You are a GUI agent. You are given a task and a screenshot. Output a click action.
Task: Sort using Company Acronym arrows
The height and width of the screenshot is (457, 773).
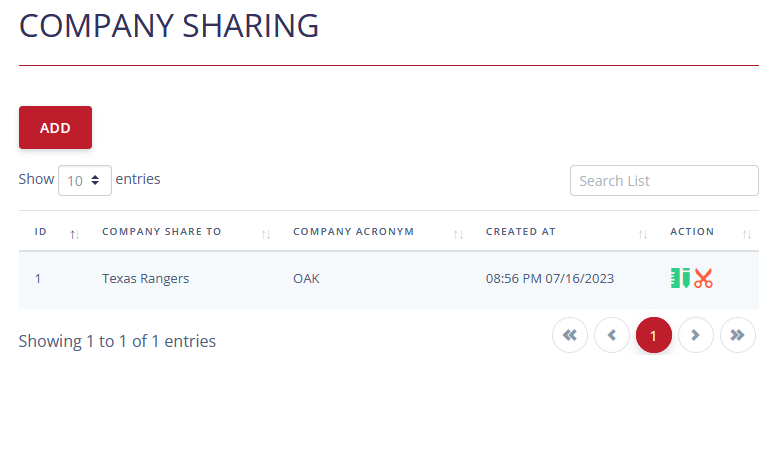pyautogui.click(x=458, y=234)
